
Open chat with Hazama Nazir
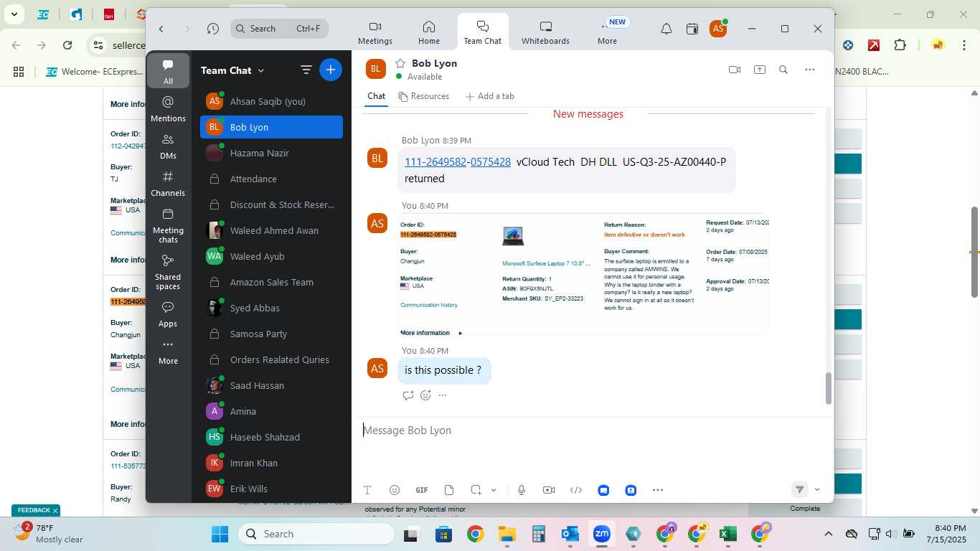pyautogui.click(x=271, y=153)
